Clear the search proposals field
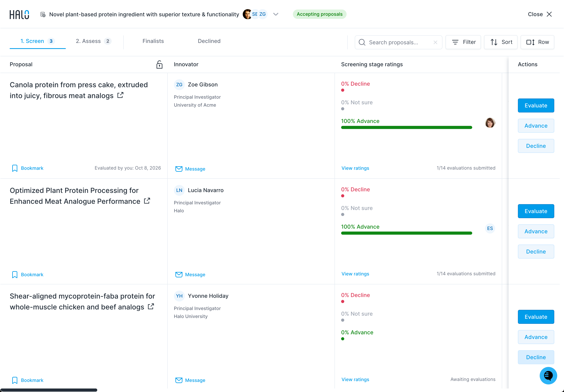 [x=435, y=42]
